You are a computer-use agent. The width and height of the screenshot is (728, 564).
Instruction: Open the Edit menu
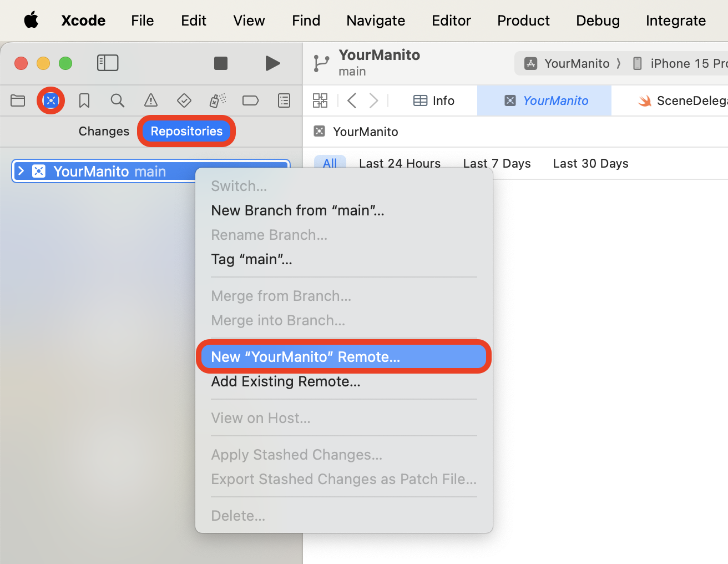point(194,21)
